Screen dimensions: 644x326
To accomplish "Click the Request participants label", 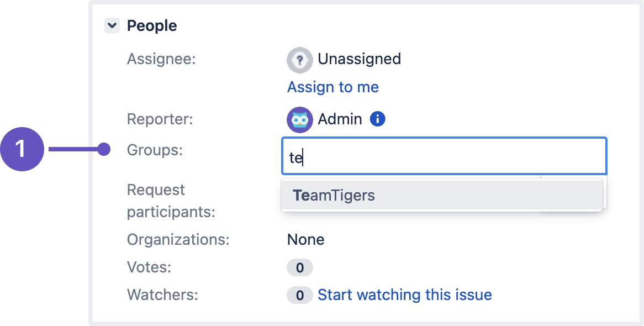I will pos(171,201).
